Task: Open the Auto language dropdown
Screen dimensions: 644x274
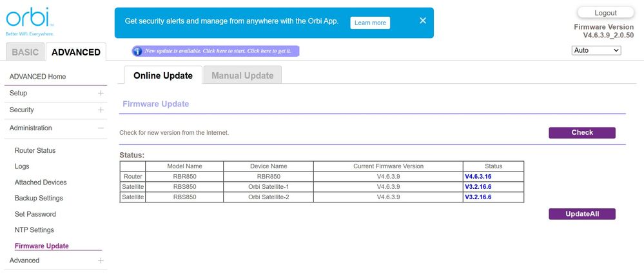Action: coord(596,50)
